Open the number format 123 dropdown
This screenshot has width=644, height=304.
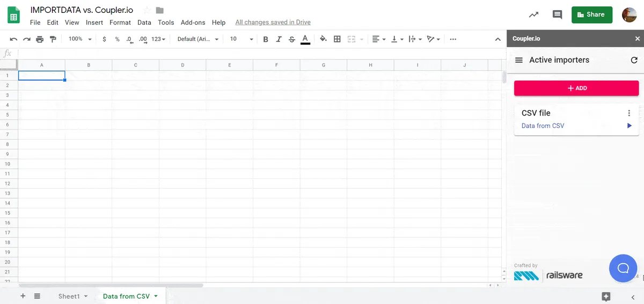[x=158, y=39]
